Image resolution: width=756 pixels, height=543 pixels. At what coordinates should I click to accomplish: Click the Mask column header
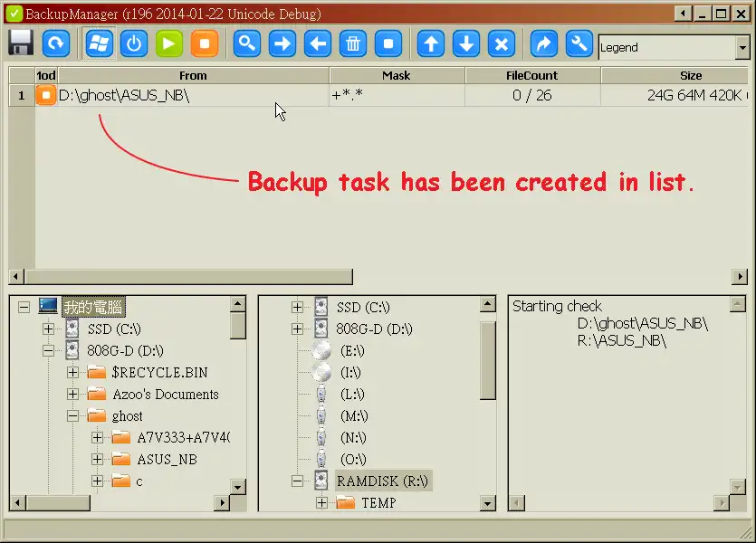tap(397, 76)
